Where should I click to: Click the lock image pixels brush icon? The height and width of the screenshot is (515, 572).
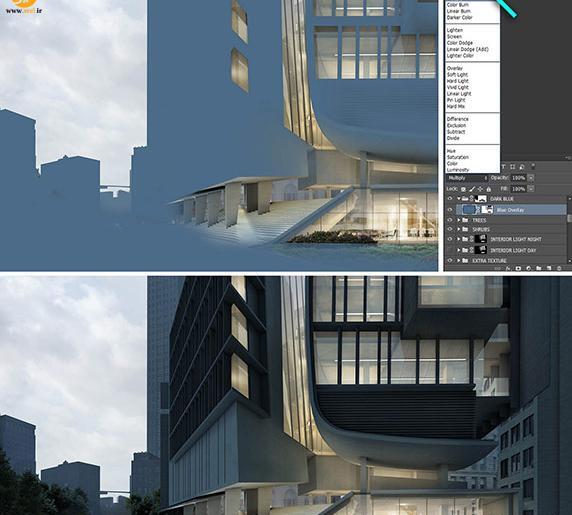472,189
